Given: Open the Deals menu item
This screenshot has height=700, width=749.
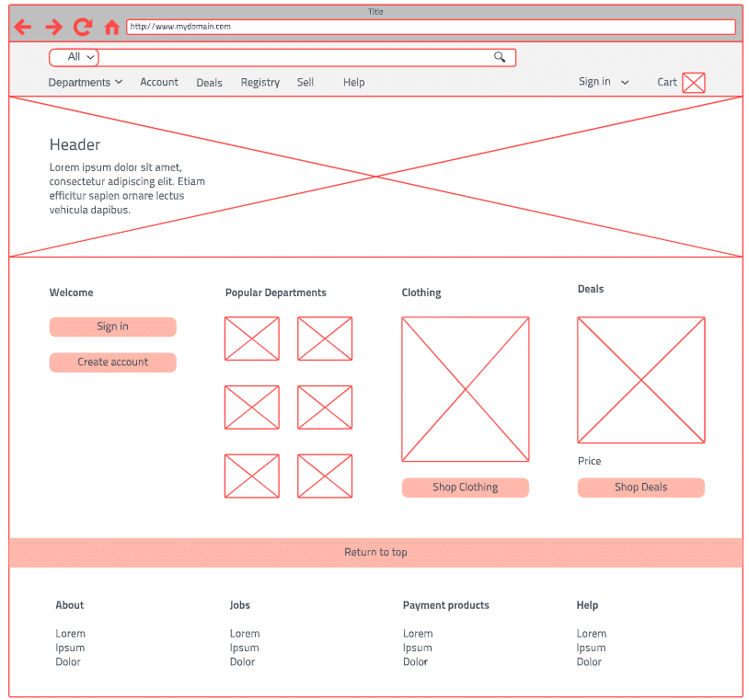Looking at the screenshot, I should pyautogui.click(x=209, y=83).
